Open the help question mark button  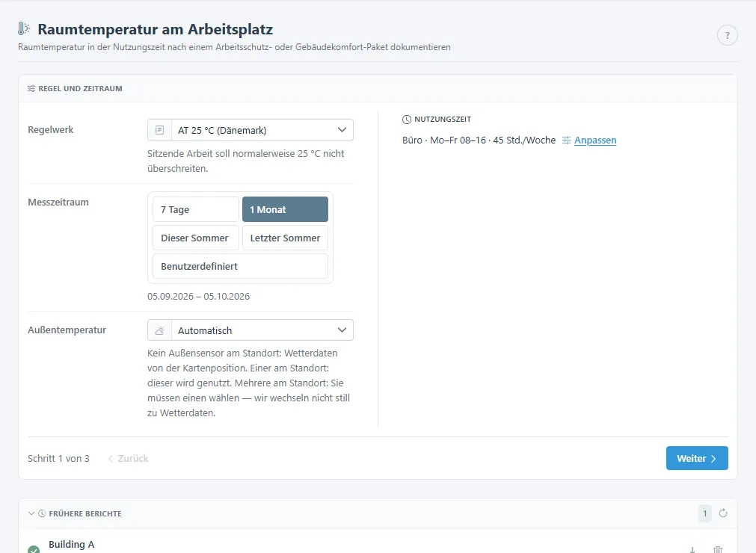pos(727,35)
